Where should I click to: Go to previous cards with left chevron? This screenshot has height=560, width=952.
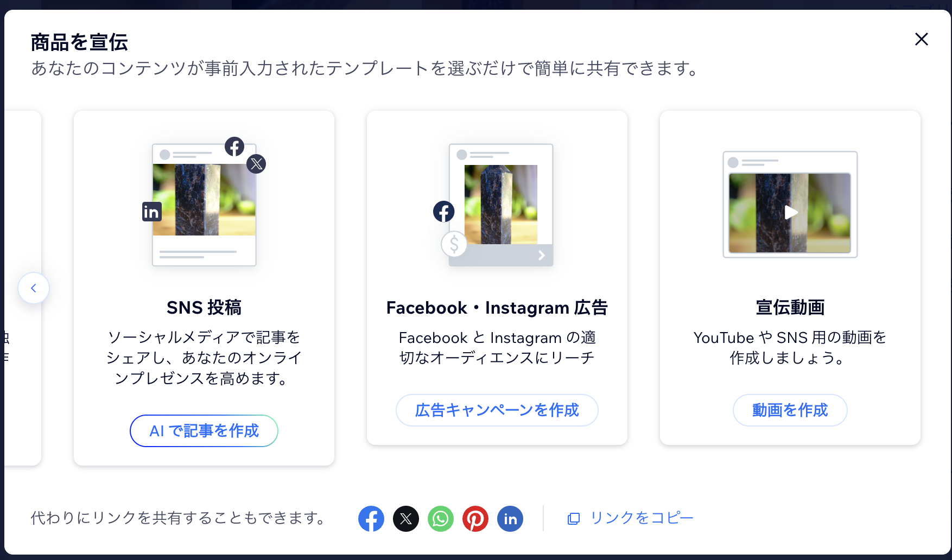pos(34,288)
